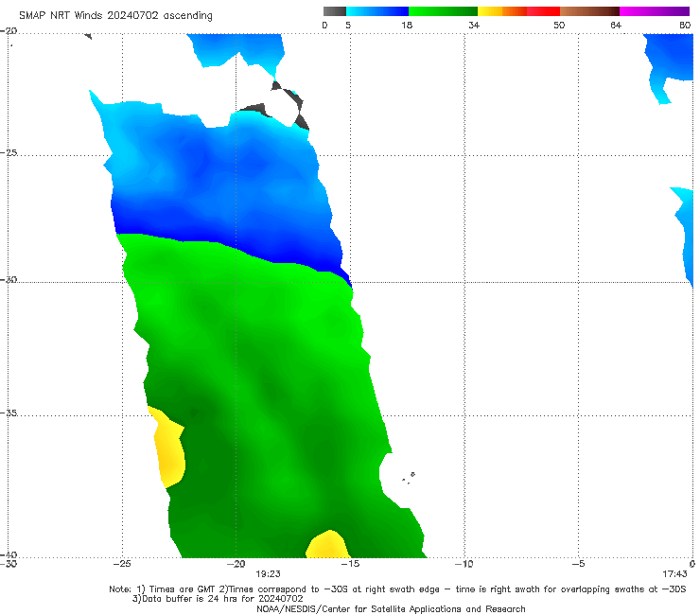Click the swath time label '19:23'
Image resolution: width=700 pixels, height=615 pixels.
[268, 574]
